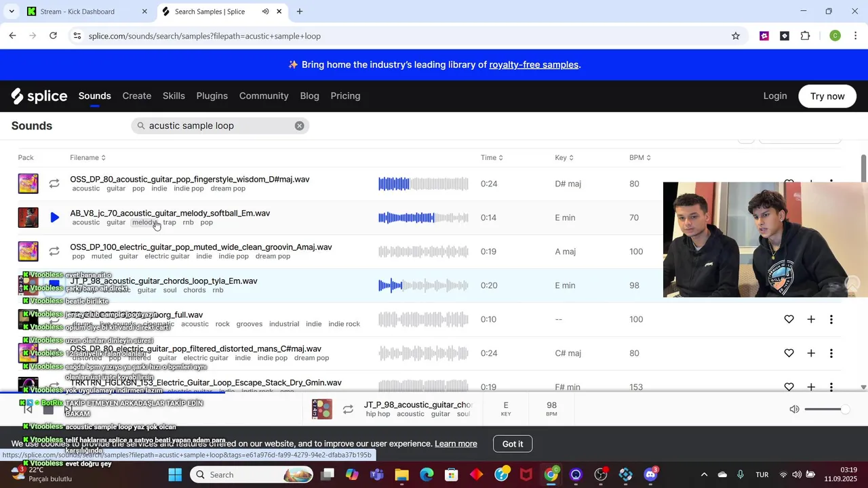
Task: Open File Explorer from taskbar
Action: click(x=401, y=474)
